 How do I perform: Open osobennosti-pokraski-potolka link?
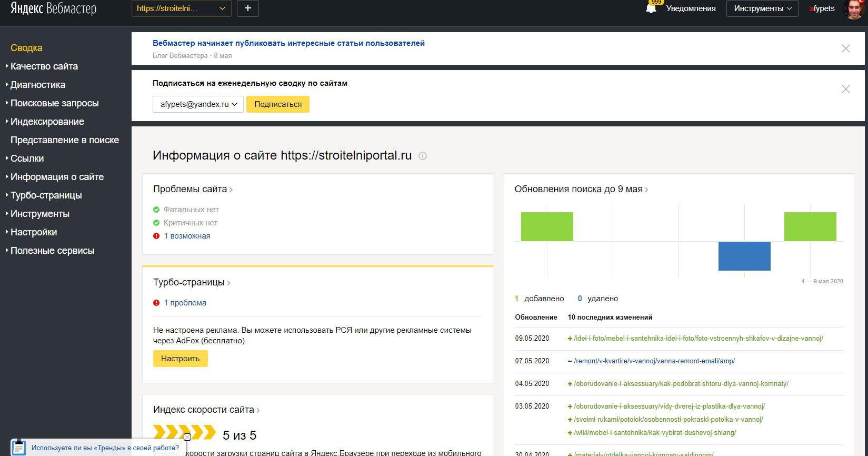pos(669,420)
